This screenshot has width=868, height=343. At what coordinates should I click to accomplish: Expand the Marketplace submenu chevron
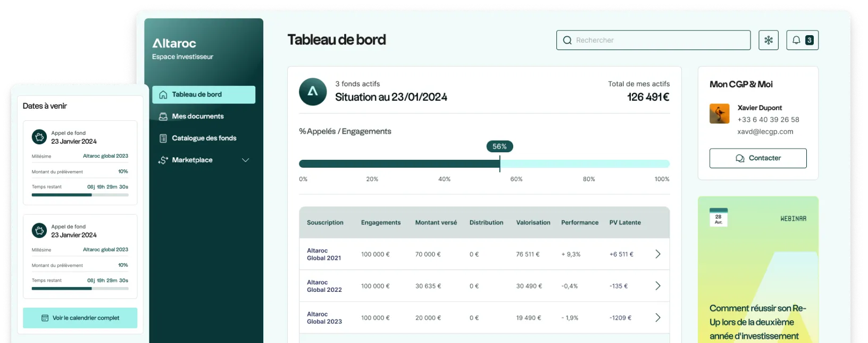pyautogui.click(x=246, y=160)
